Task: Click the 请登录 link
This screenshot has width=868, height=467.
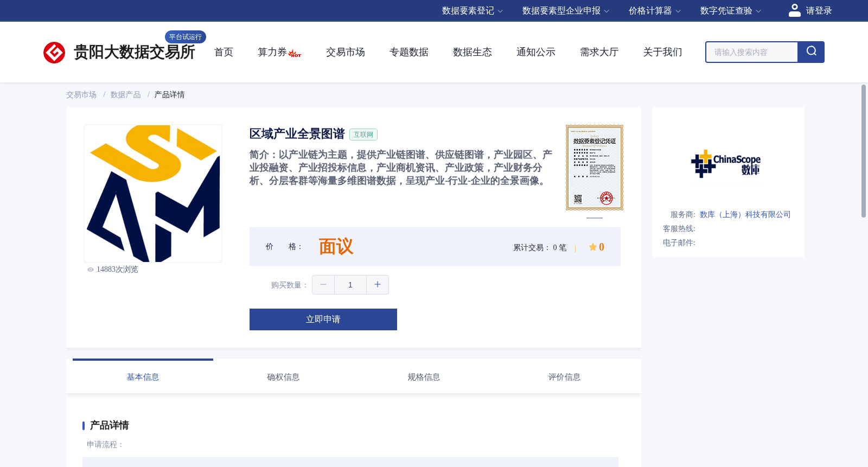Action: click(x=819, y=11)
